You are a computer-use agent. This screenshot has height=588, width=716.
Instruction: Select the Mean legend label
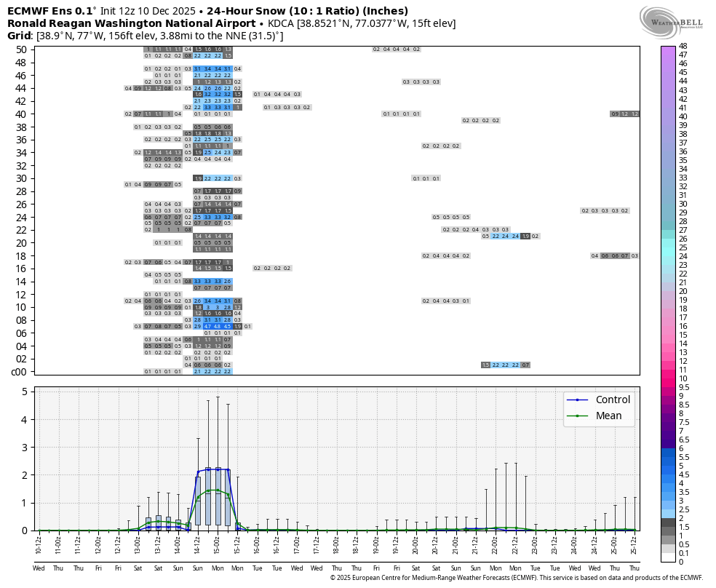(x=608, y=416)
